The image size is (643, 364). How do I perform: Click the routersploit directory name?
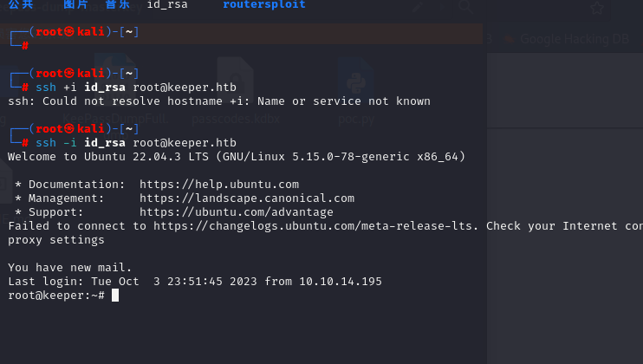click(263, 4)
